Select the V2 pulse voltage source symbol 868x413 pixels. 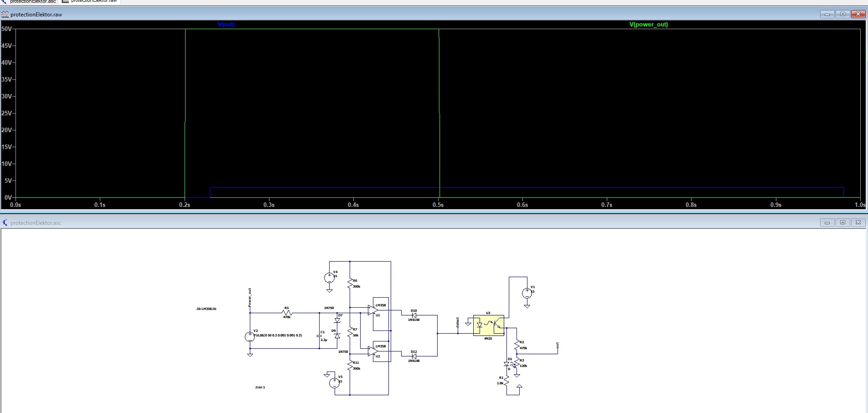[250, 337]
